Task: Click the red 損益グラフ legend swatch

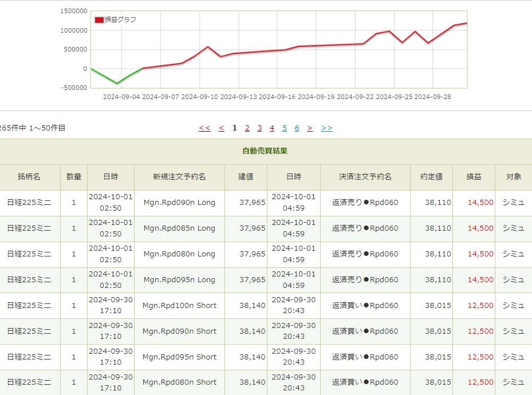Action: point(99,20)
